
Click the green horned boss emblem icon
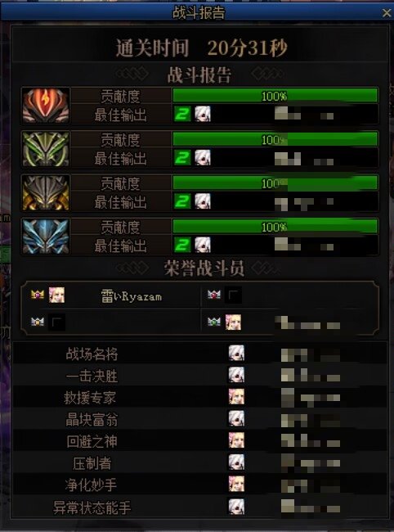coord(46,149)
